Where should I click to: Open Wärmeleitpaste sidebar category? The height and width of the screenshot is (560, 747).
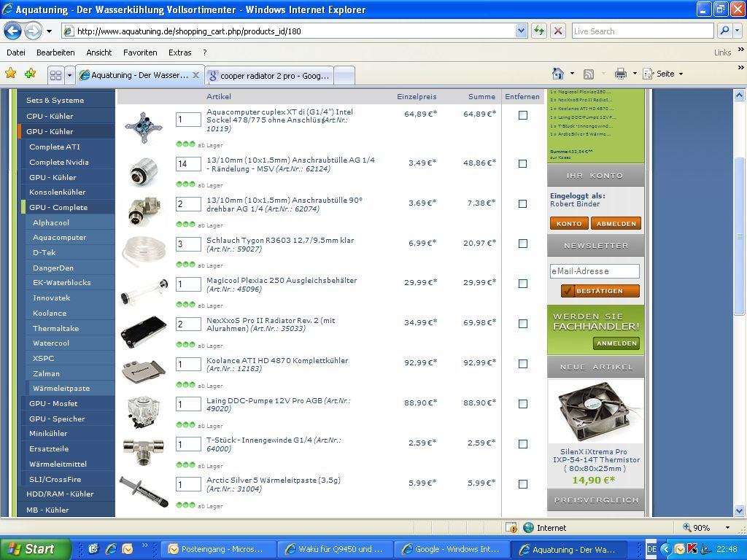[x=61, y=388]
